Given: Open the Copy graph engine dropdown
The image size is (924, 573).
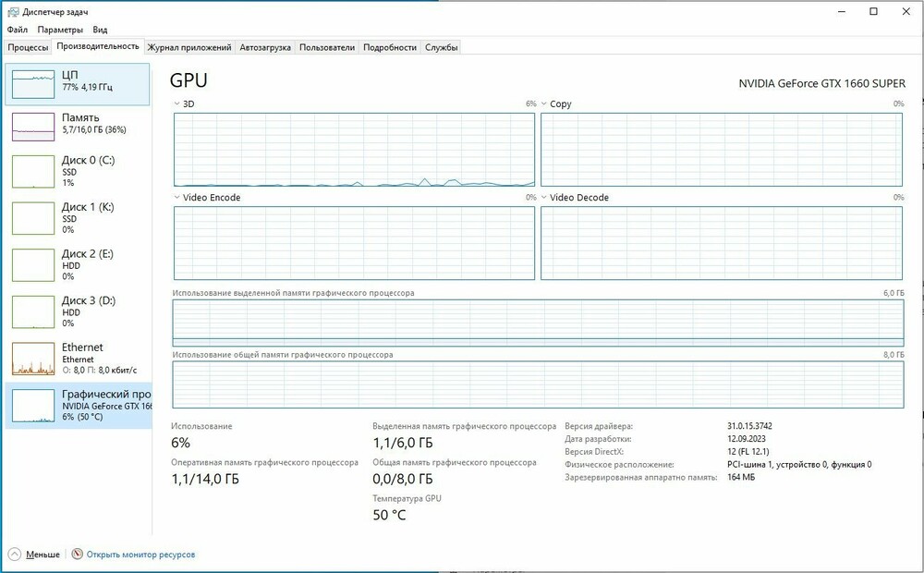Looking at the screenshot, I should (x=544, y=104).
